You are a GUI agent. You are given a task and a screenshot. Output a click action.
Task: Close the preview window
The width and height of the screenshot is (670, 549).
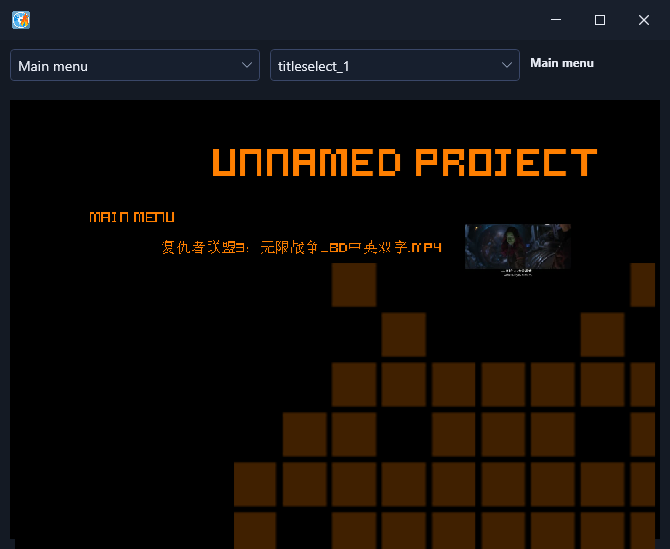tap(644, 20)
